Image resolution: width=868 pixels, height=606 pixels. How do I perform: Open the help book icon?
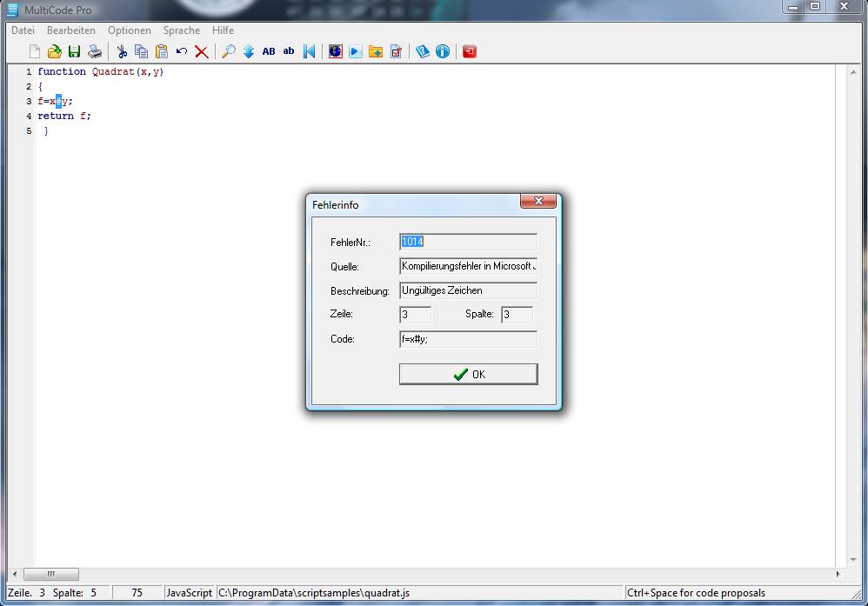tap(423, 51)
